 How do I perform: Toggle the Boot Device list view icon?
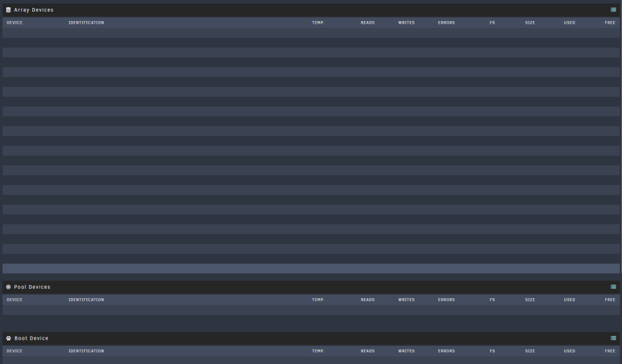point(613,339)
